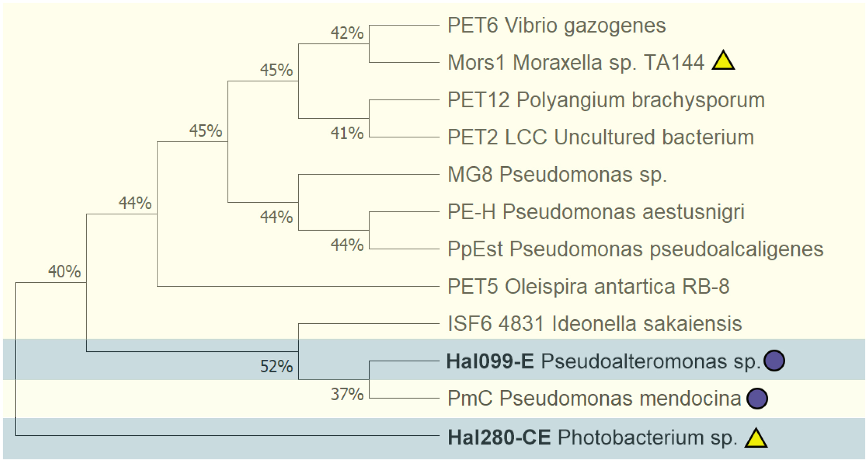This screenshot has height=462, width=868.
Task: Click the yellow triangle beside Moraxella sp. TA144
Action: click(723, 62)
